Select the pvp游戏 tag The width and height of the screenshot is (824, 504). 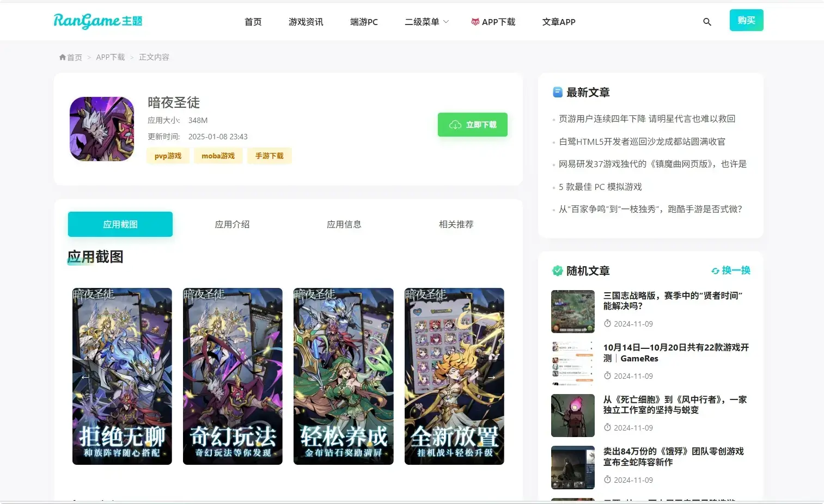pos(168,156)
